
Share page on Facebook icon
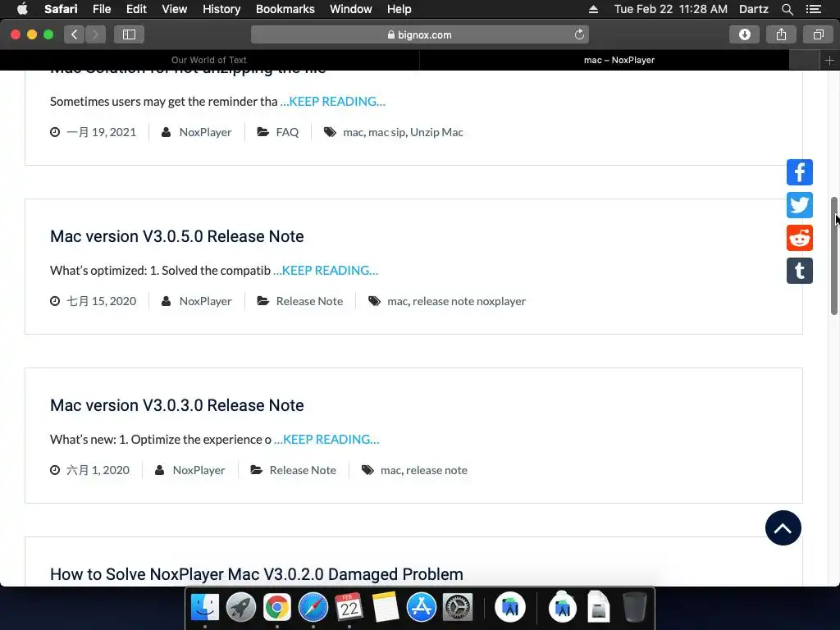point(799,172)
